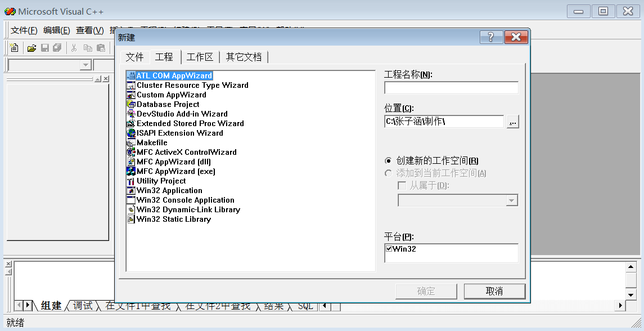The width and height of the screenshot is (644, 331).
Task: Select 添加到当前工作空间 radio button
Action: (388, 173)
